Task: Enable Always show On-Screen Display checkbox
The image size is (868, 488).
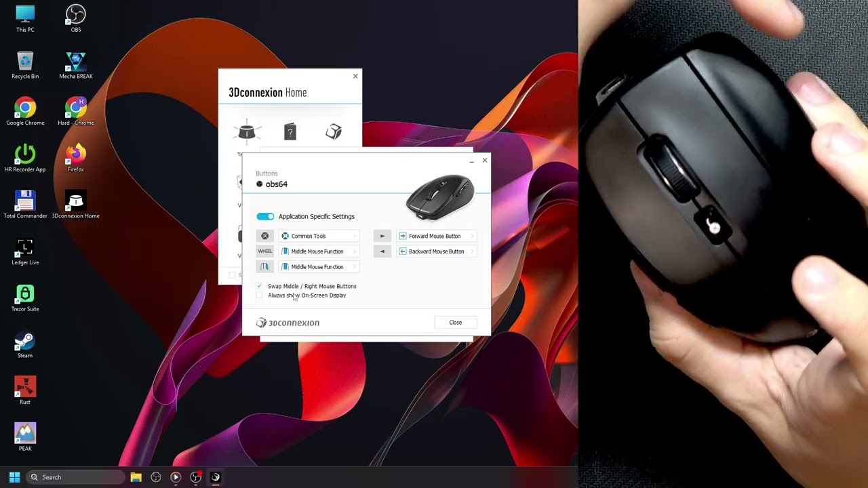Action: [x=259, y=296]
